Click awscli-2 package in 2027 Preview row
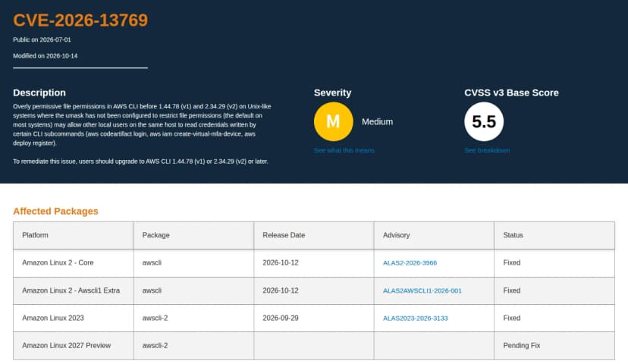628x364 pixels. click(155, 345)
